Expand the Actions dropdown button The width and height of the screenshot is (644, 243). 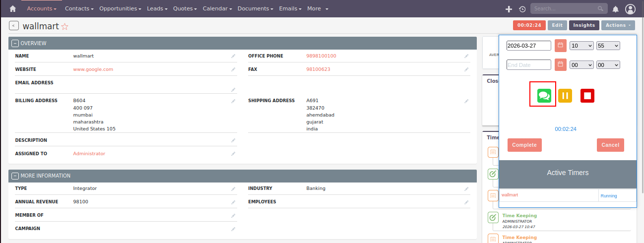(618, 25)
